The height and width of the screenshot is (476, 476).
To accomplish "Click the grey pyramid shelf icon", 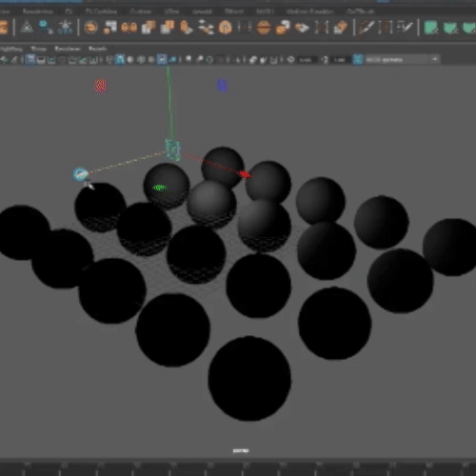I will pos(27,27).
